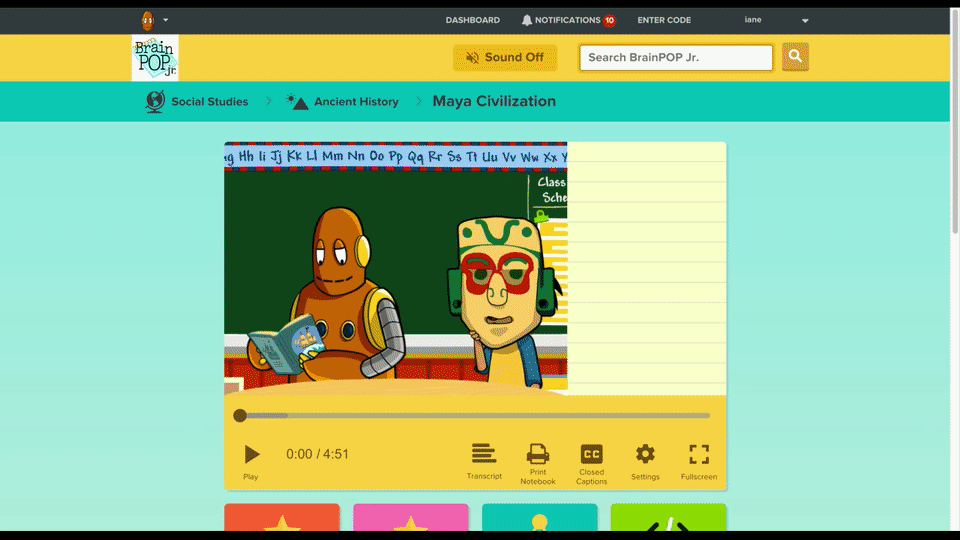This screenshot has height=540, width=960.
Task: Click the red notification count badge
Action: [x=609, y=20]
